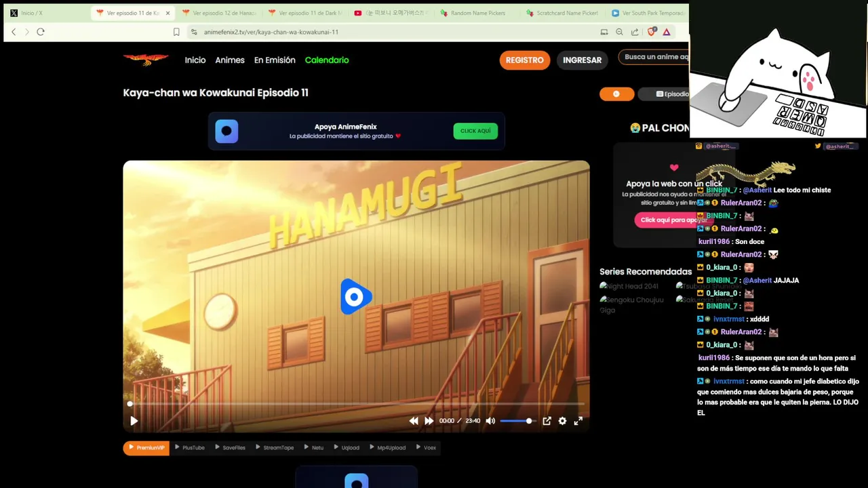This screenshot has width=868, height=488.
Task: Select the StreamTape server
Action: [275, 448]
